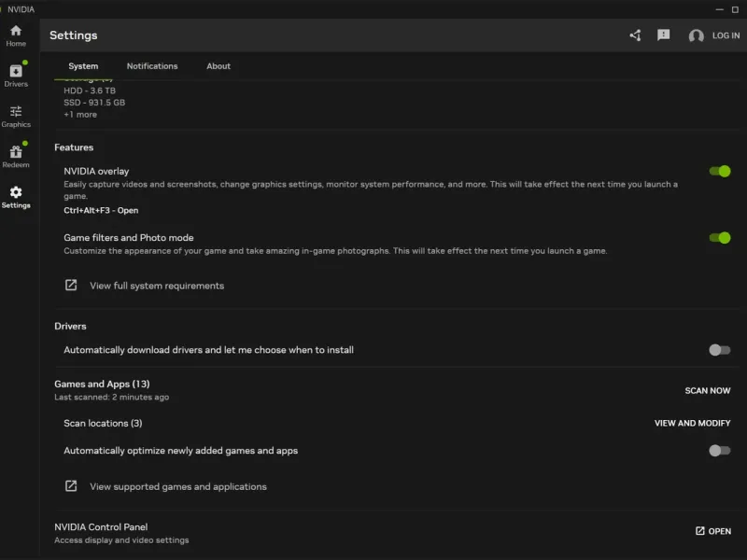Open the feedback message icon
Image resolution: width=747 pixels, height=560 pixels.
[x=663, y=35]
